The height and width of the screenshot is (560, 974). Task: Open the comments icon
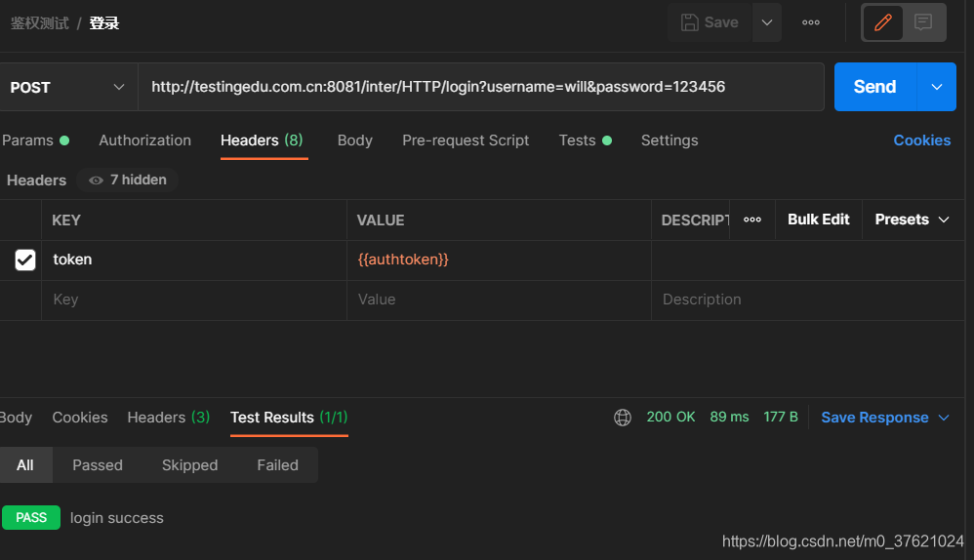[x=923, y=22]
